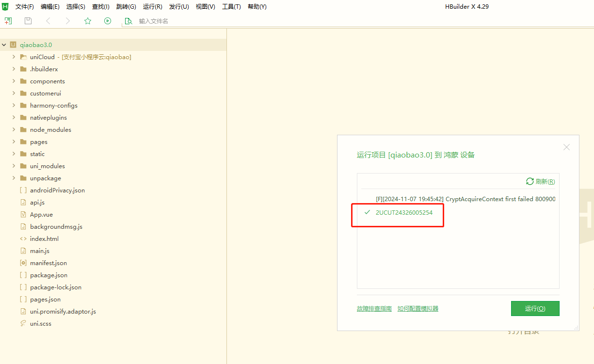Select the unpackage folder name
Viewport: 594px width, 364px height.
(x=46, y=178)
